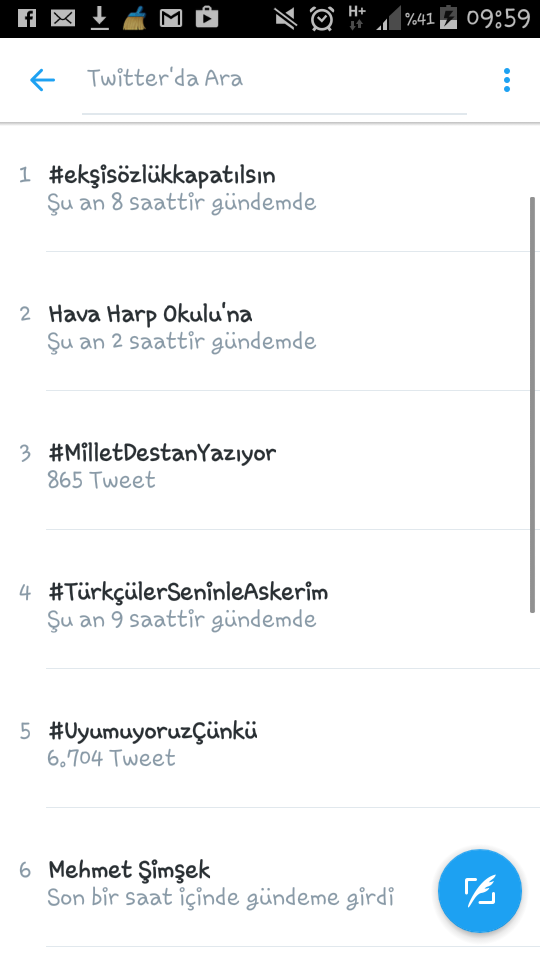This screenshot has width=540, height=960.
Task: Tap the download arrow status icon
Action: tap(99, 18)
